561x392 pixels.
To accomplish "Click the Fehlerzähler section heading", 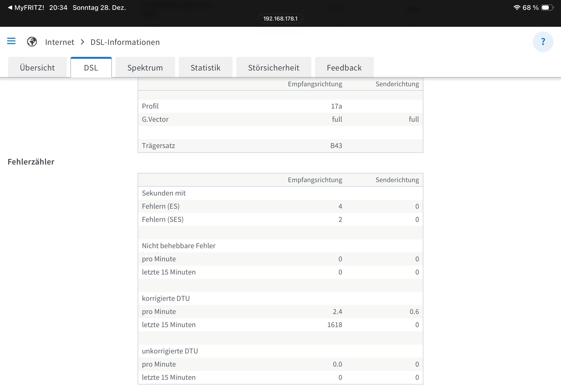I will [x=31, y=162].
